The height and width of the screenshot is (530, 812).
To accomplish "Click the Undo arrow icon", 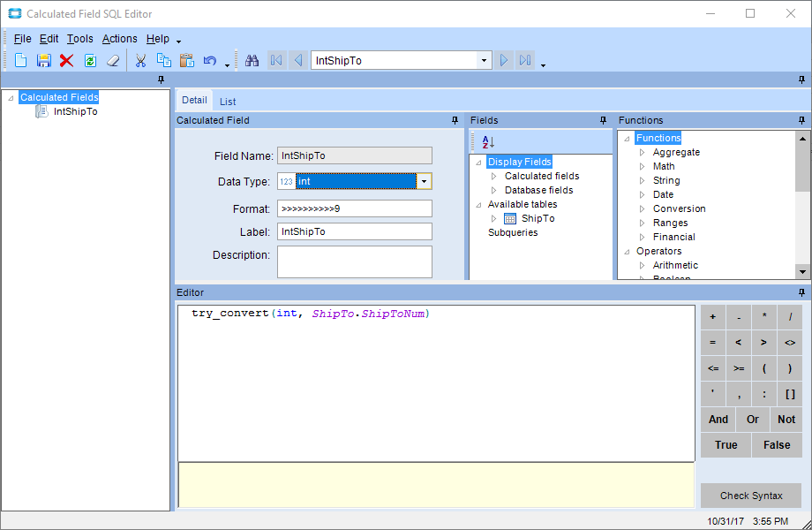I will point(210,61).
